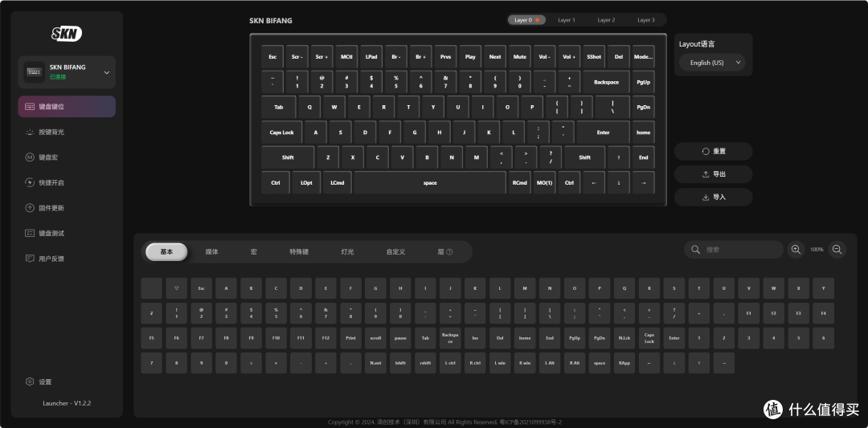This screenshot has width=868, height=428.
Task: Open the 固件更新 firmware update page
Action: click(x=67, y=208)
